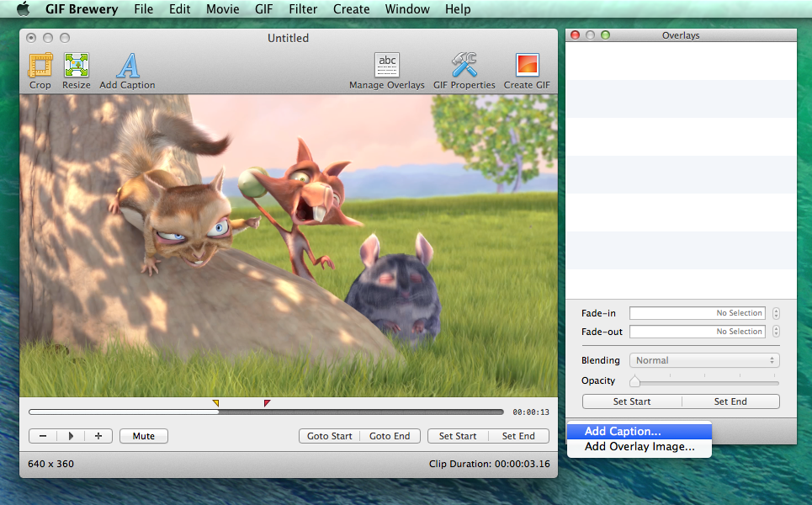Image resolution: width=812 pixels, height=505 pixels.
Task: Click the video timeline scrubber bar
Action: click(266, 412)
